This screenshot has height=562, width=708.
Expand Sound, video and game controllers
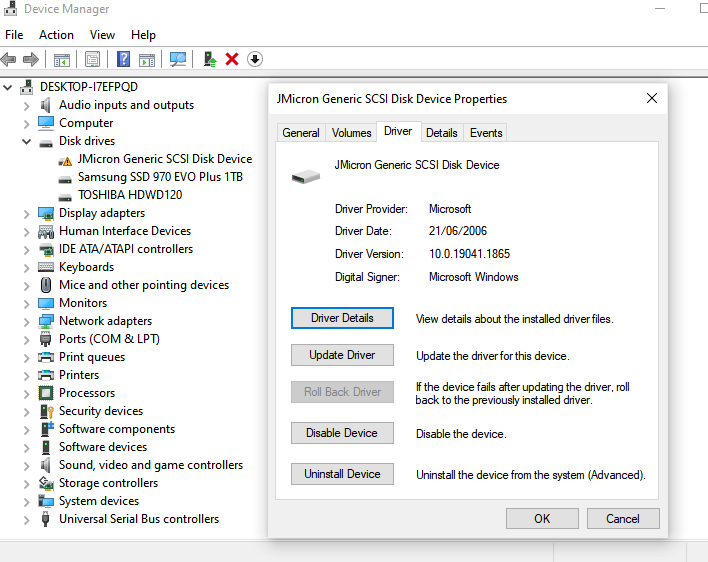[27, 465]
